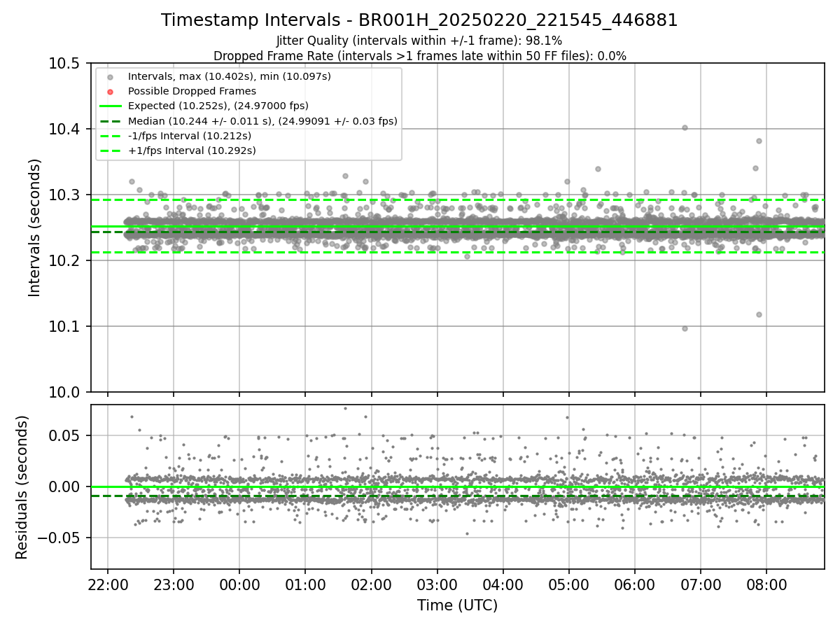Click legend entry "Intervals, max (10.402s), min (10.097s)"
Image resolution: width=840 pixels, height=630 pixels.
click(229, 76)
